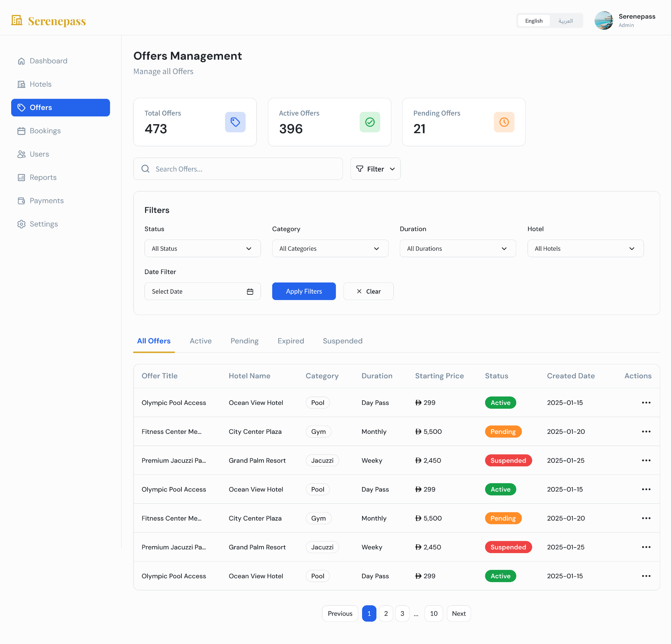
Task: Click the X icon on Clear button
Action: [359, 291]
